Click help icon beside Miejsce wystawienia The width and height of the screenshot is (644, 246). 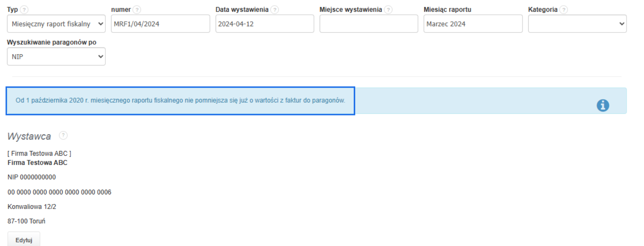[388, 10]
